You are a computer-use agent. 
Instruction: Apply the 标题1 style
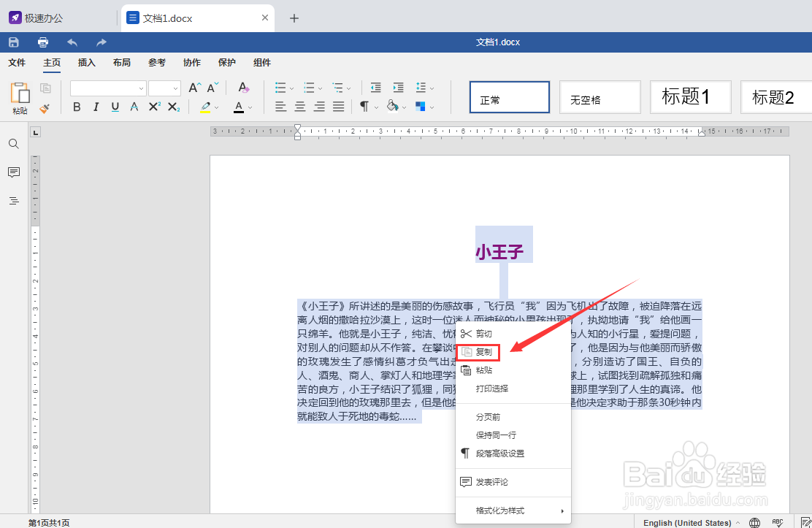(x=689, y=96)
